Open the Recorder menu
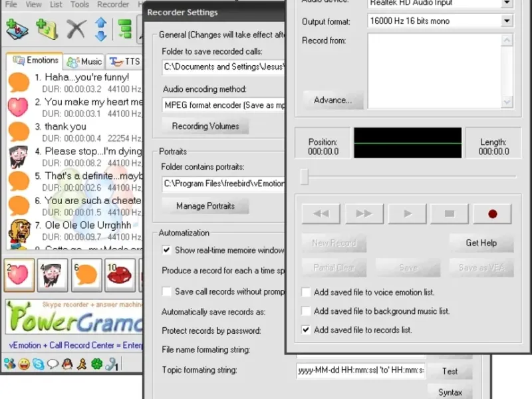The width and height of the screenshot is (532, 399). (113, 5)
